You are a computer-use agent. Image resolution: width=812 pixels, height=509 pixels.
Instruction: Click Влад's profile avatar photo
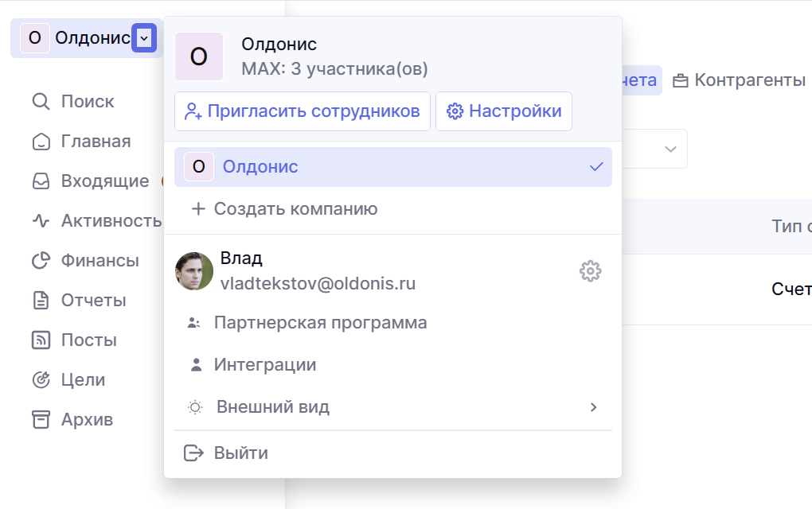[194, 271]
